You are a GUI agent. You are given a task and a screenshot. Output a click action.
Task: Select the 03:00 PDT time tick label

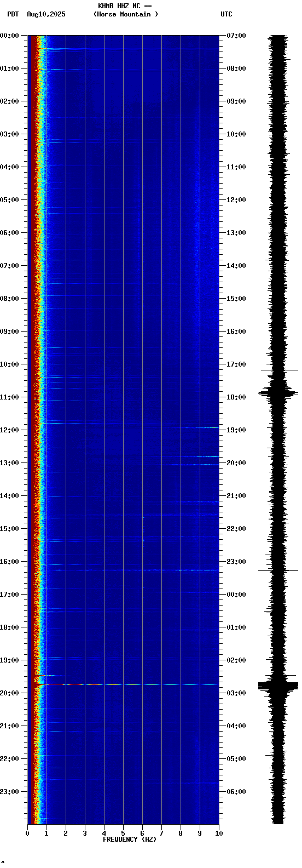(x=10, y=134)
